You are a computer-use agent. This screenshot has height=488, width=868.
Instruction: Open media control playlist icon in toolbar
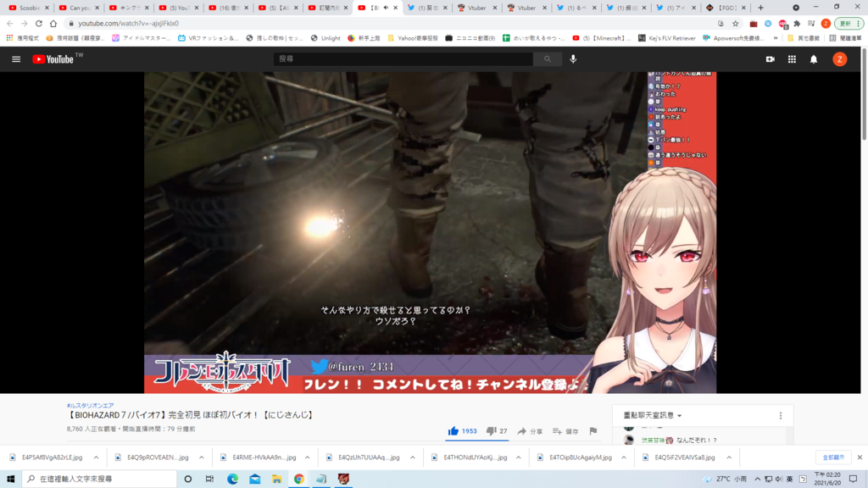pyautogui.click(x=811, y=23)
